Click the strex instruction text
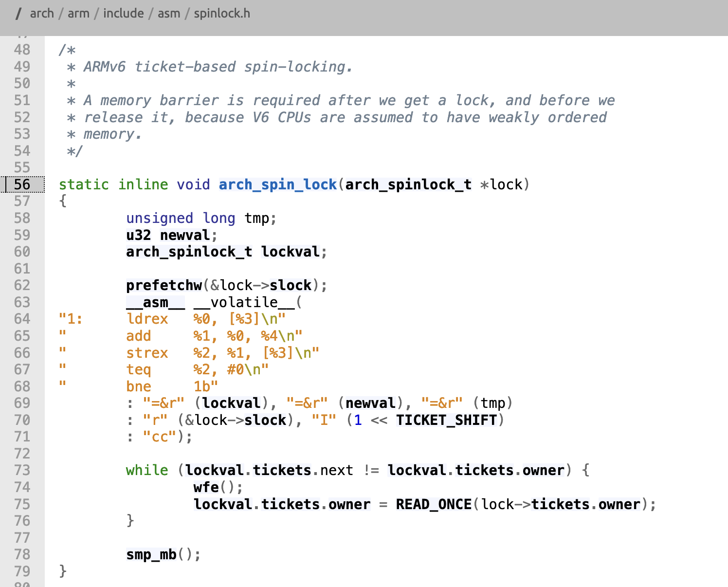The image size is (728, 587). pyautogui.click(x=147, y=353)
